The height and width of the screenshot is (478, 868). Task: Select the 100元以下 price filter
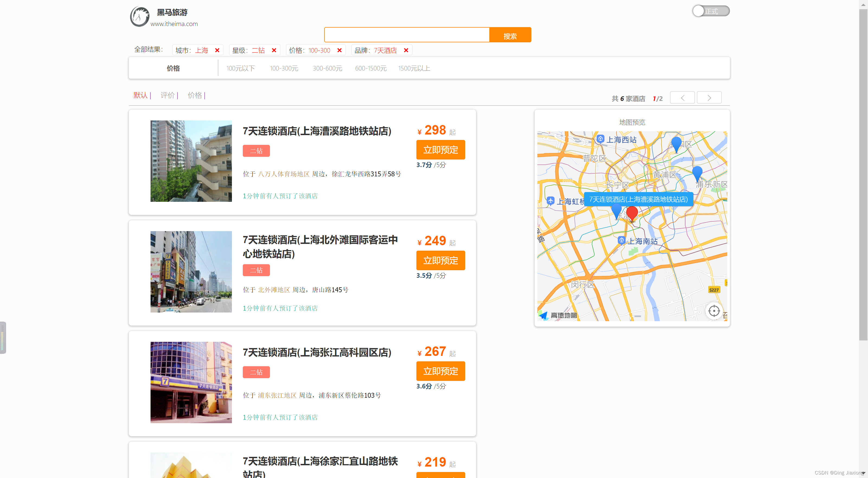coord(241,68)
